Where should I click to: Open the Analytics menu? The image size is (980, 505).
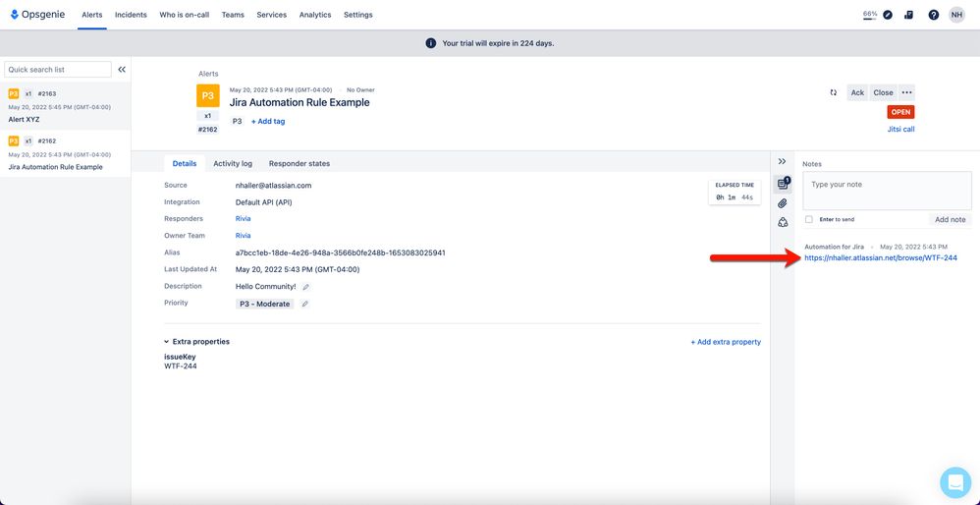[x=315, y=15]
